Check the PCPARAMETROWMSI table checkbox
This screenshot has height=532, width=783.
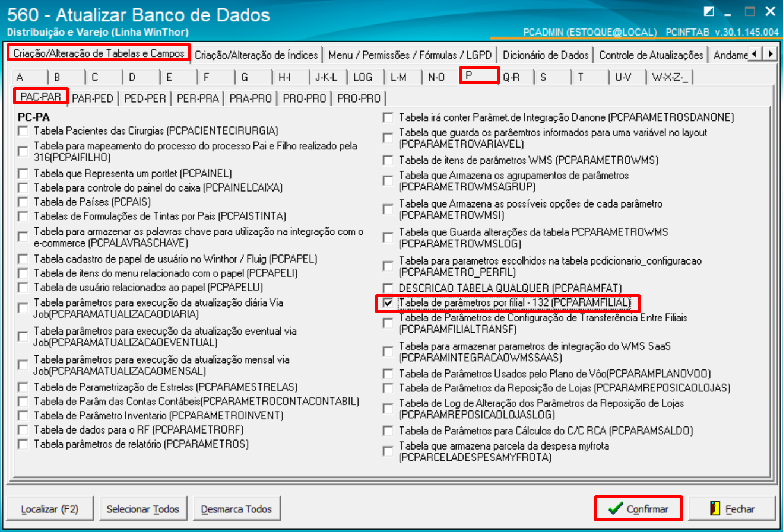pyautogui.click(x=388, y=209)
